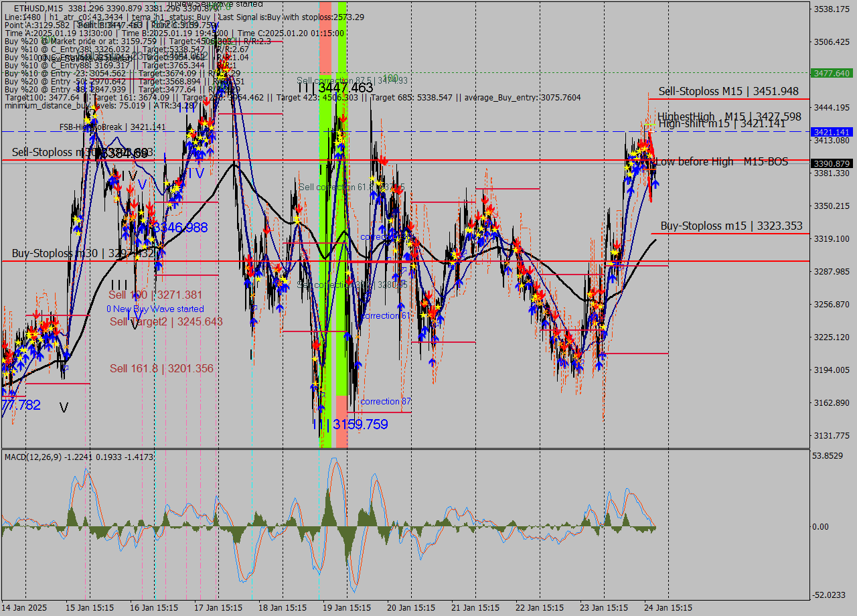Click the '15 Jan 15:15' time label
The height and width of the screenshot is (616, 857).
[x=89, y=608]
